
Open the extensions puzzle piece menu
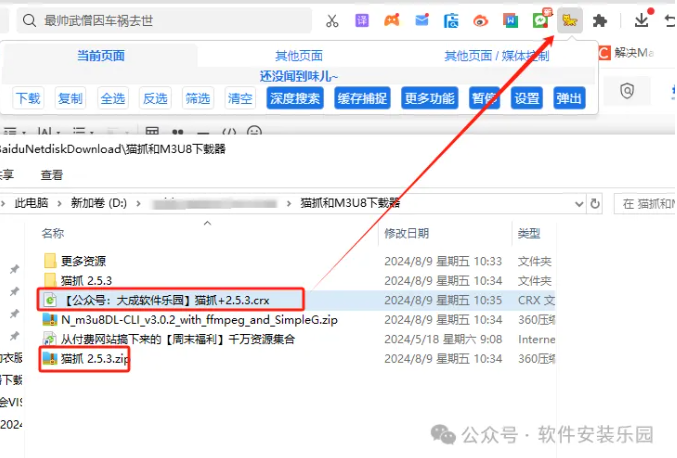600,20
